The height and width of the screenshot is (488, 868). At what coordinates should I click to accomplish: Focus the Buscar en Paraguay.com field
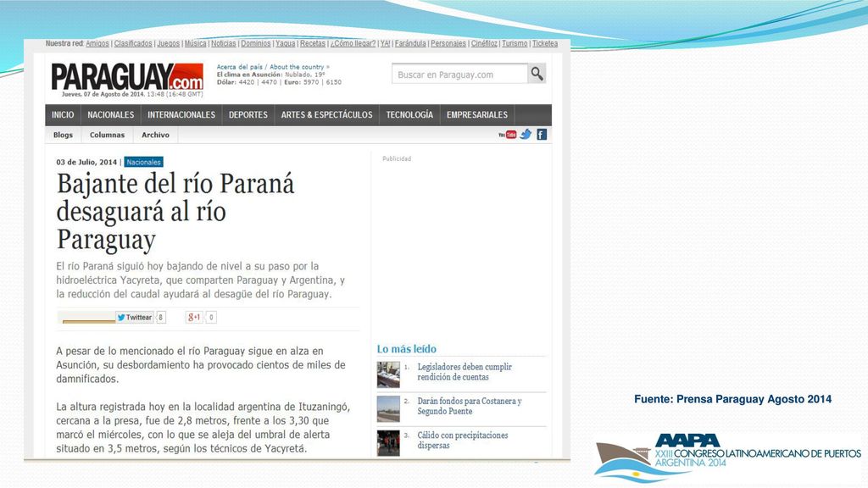pos(459,75)
